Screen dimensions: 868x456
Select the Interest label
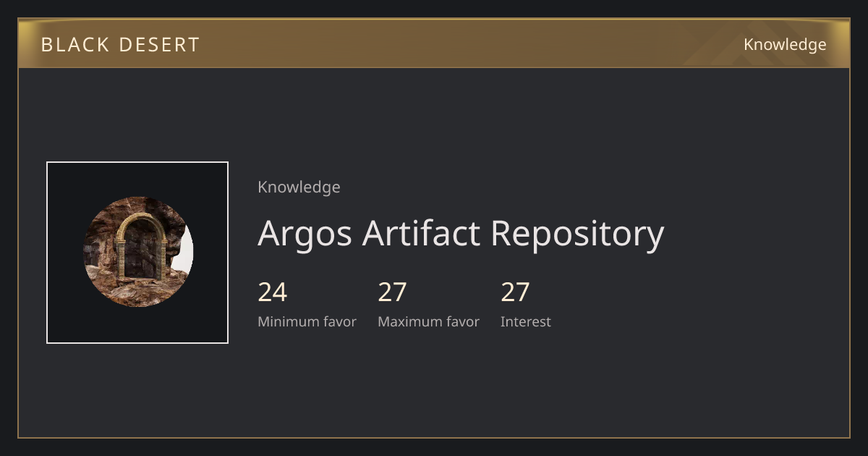pos(526,322)
